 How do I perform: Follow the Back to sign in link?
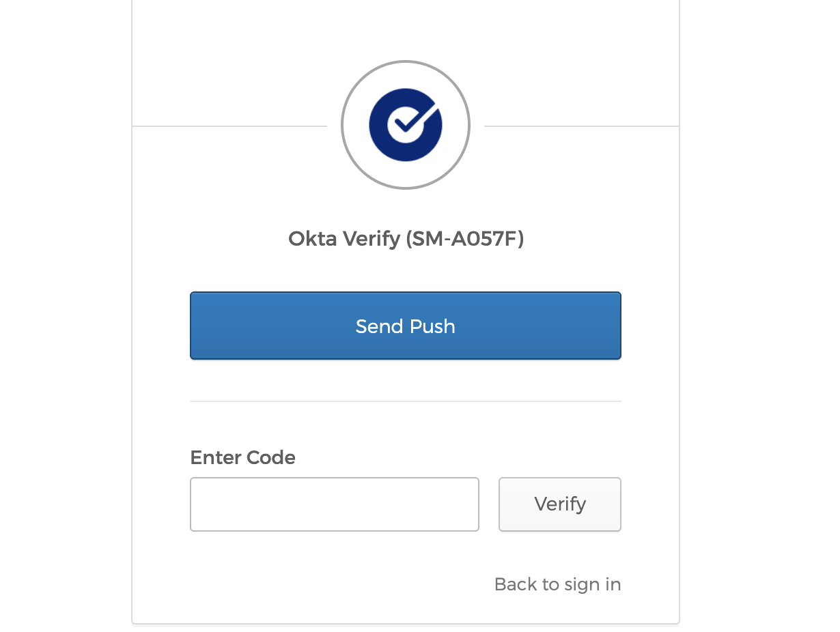[x=557, y=584]
